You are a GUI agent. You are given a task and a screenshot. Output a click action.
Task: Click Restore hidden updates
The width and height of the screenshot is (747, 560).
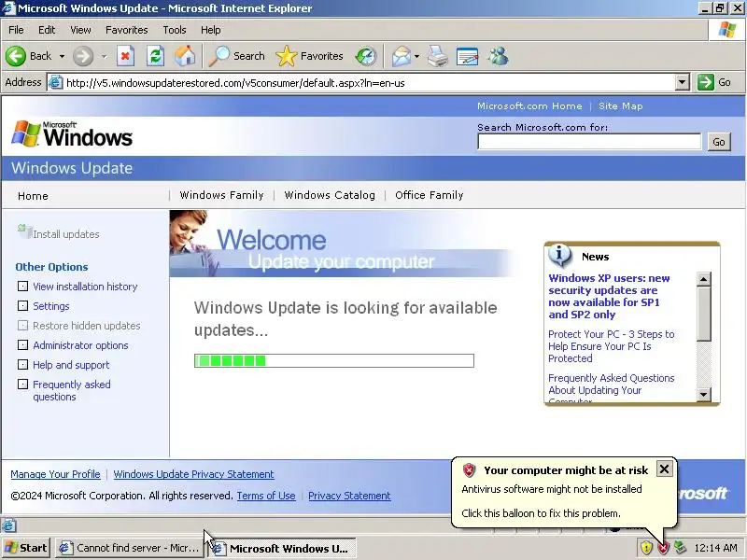(86, 326)
